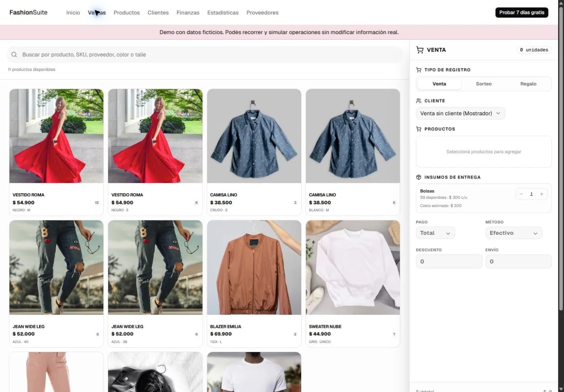
Task: Click the cart icon beside VENTA
Action: (420, 50)
